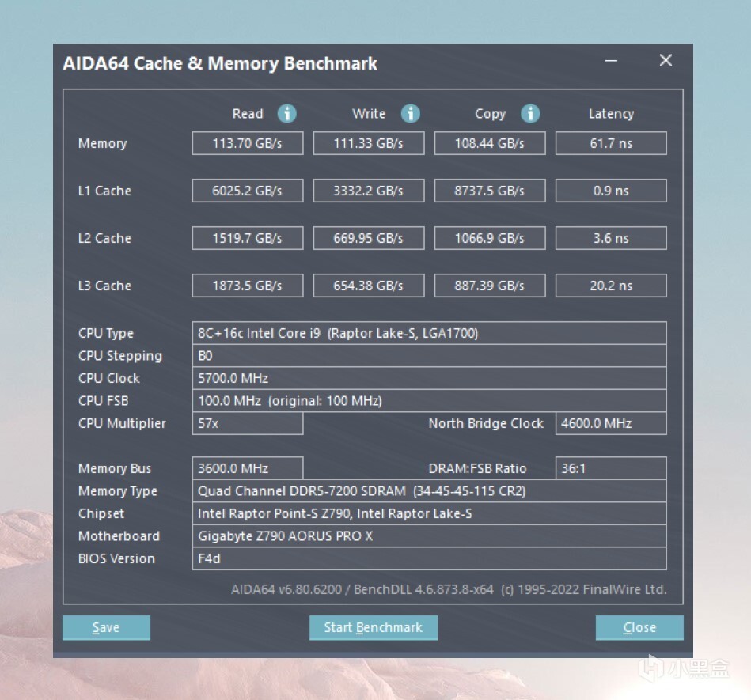Click the Read column header
Screen dimensions: 751x700
click(x=248, y=114)
